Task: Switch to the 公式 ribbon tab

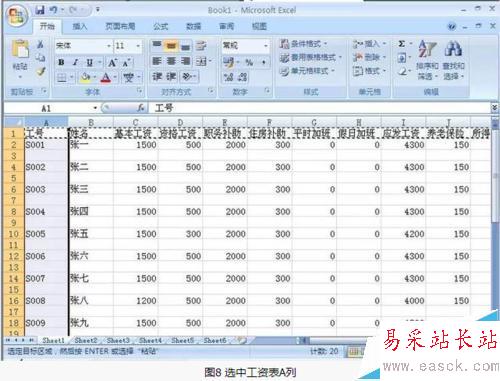Action: tap(160, 26)
